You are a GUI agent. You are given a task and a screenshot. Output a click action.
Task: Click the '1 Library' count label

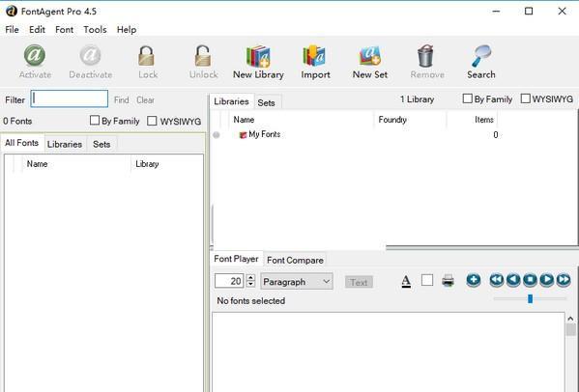[x=417, y=99]
